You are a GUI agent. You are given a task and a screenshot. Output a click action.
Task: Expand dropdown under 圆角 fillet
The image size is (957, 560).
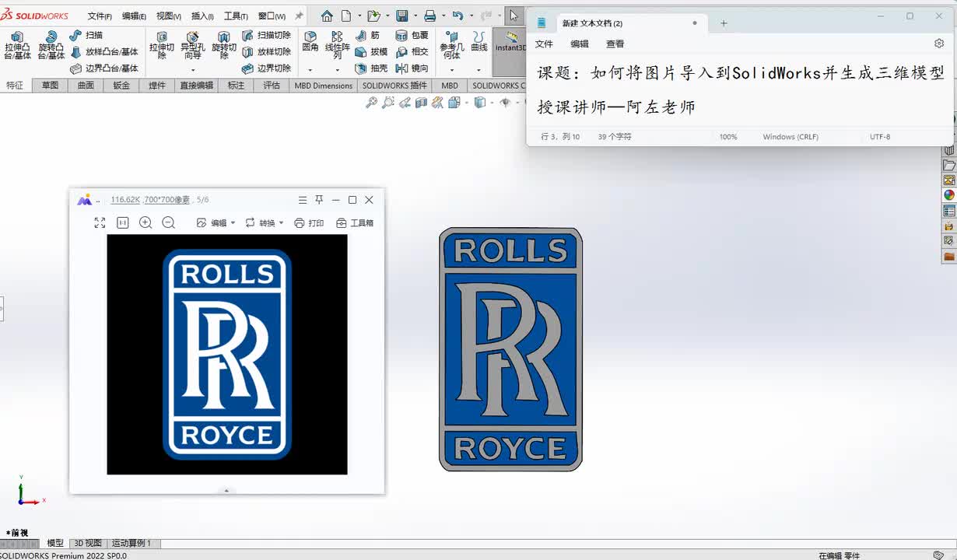[310, 70]
